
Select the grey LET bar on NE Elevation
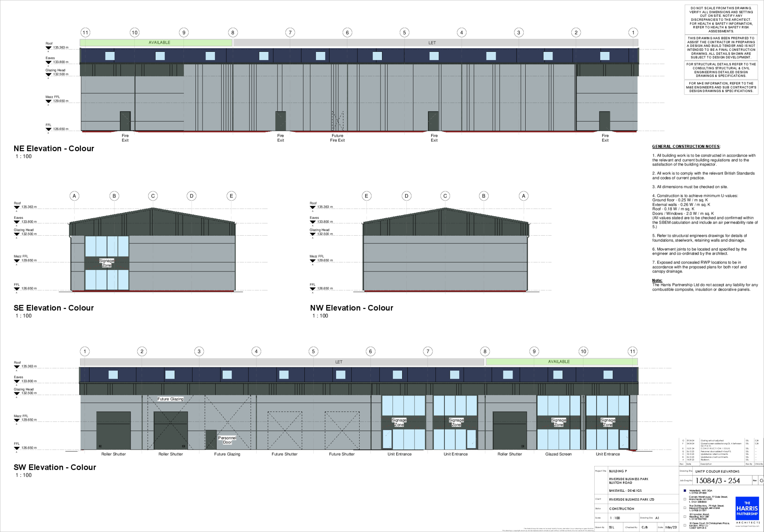tap(436, 43)
